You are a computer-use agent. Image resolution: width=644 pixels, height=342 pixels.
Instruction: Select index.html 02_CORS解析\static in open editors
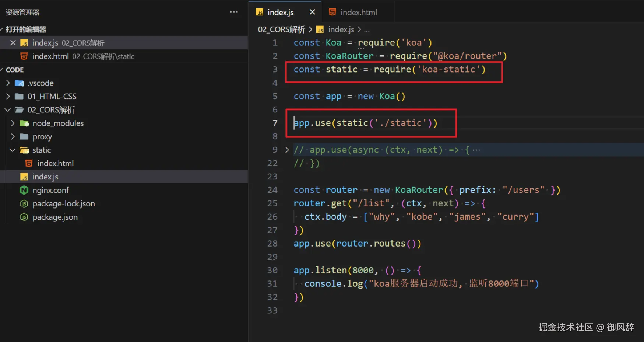click(124, 56)
